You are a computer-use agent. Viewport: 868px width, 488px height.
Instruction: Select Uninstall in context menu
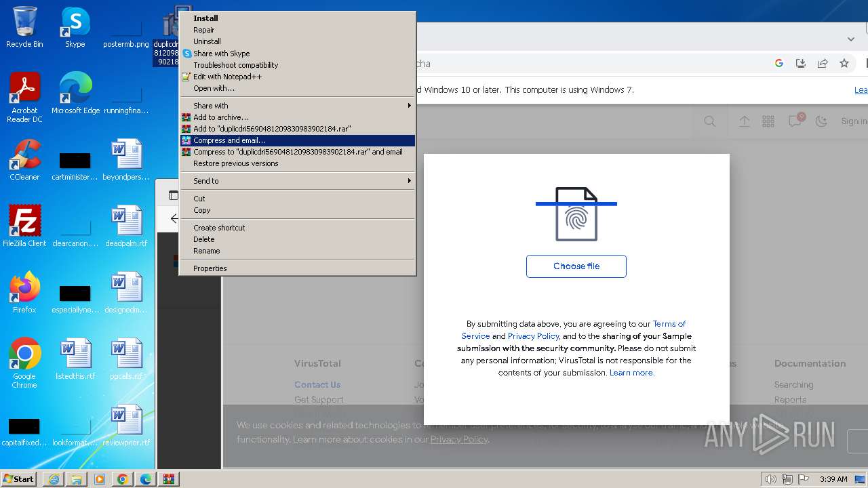pos(297,41)
